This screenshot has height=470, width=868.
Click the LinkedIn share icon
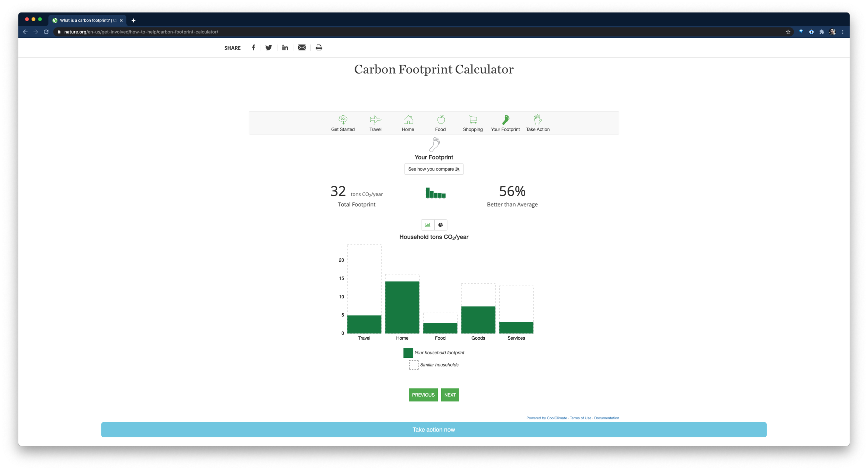pyautogui.click(x=285, y=48)
